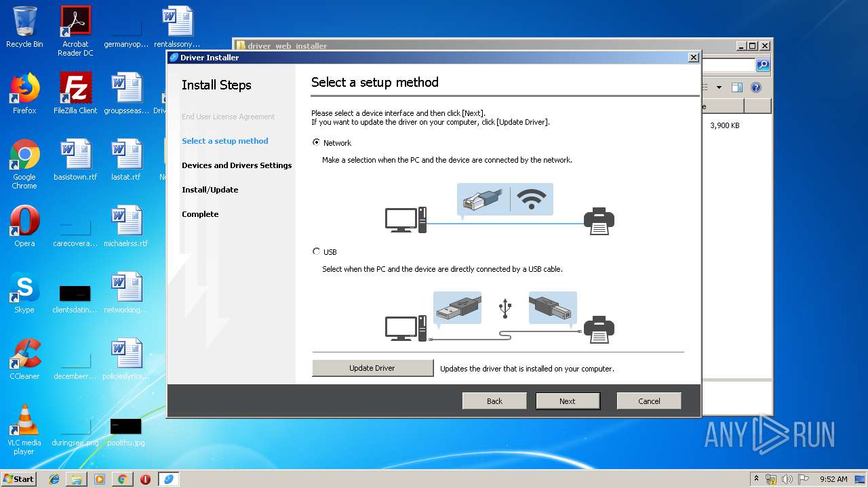Open Windows Explorer from taskbar

coord(77,479)
